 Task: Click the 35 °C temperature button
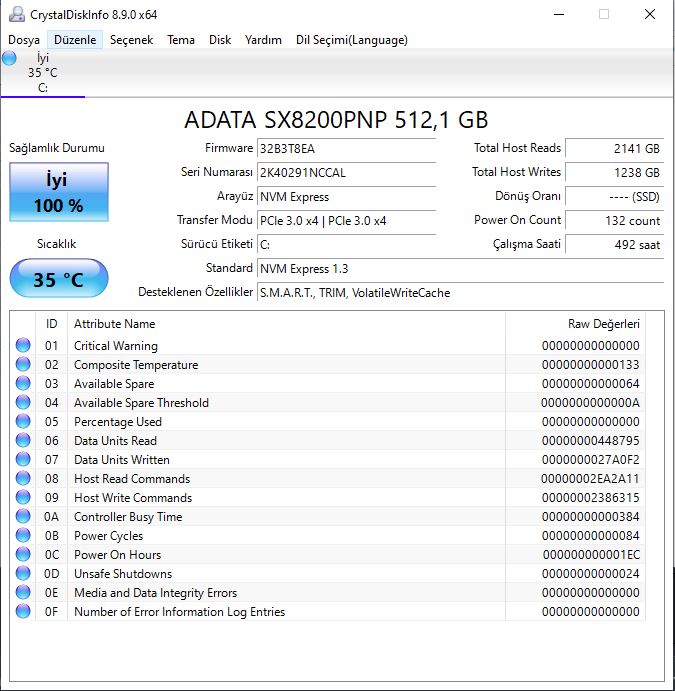(58, 279)
